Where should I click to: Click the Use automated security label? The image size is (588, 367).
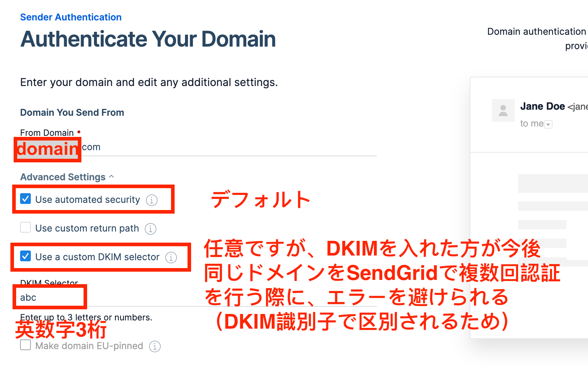[87, 200]
